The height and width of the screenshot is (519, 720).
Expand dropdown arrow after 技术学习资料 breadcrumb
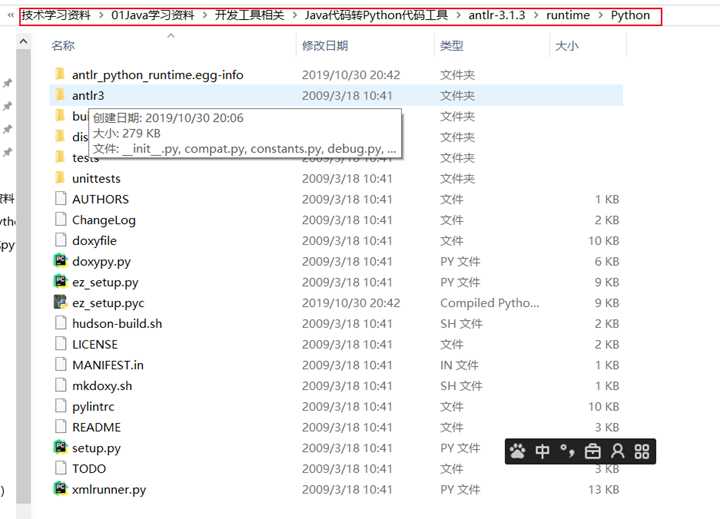101,16
